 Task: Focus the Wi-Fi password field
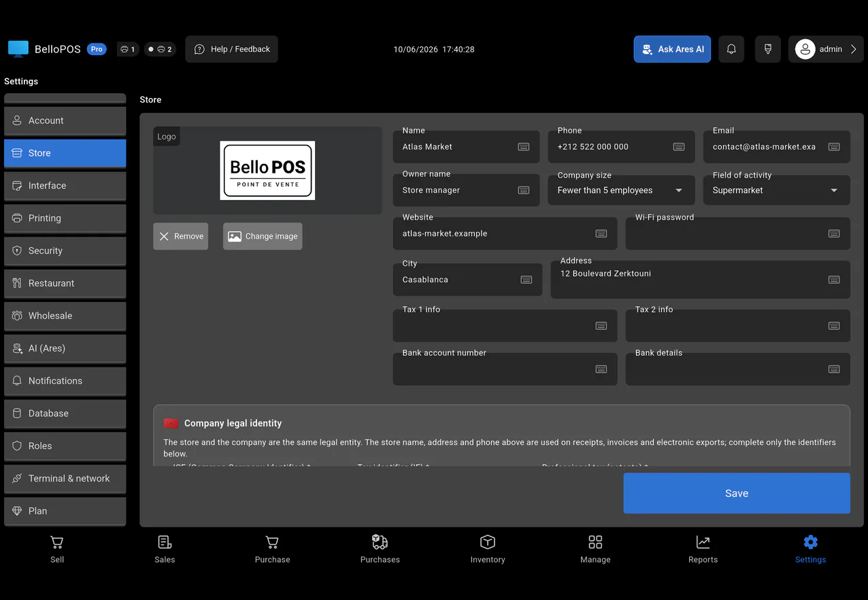[738, 233]
